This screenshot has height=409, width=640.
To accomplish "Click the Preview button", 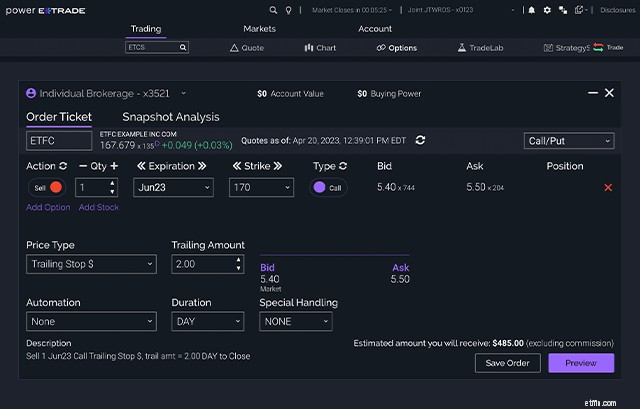I will click(x=581, y=363).
